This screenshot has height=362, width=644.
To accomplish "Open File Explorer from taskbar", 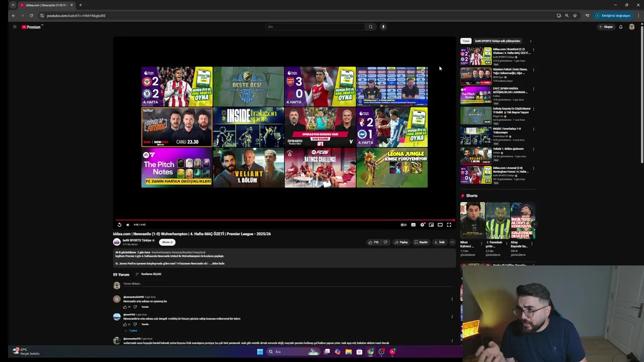I will coord(348,352).
